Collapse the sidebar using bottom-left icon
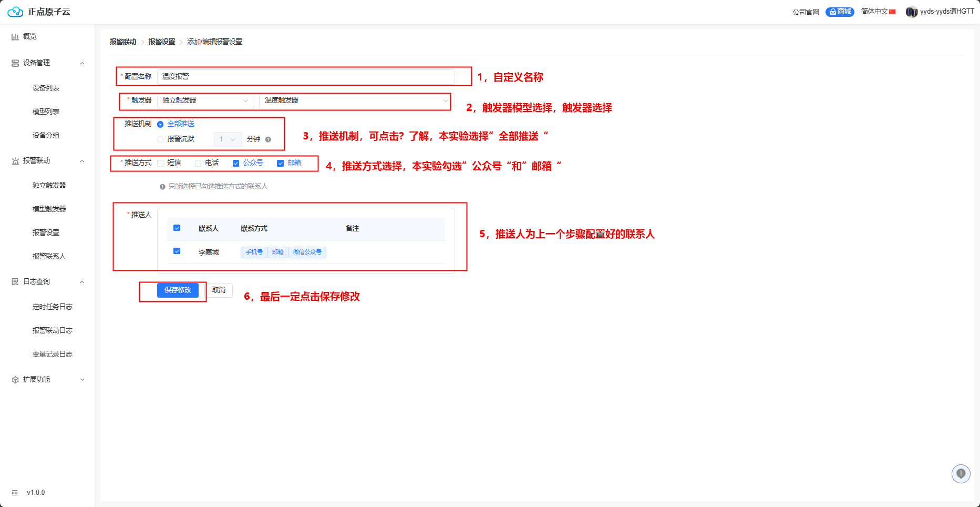This screenshot has width=980, height=507. pyautogui.click(x=15, y=493)
